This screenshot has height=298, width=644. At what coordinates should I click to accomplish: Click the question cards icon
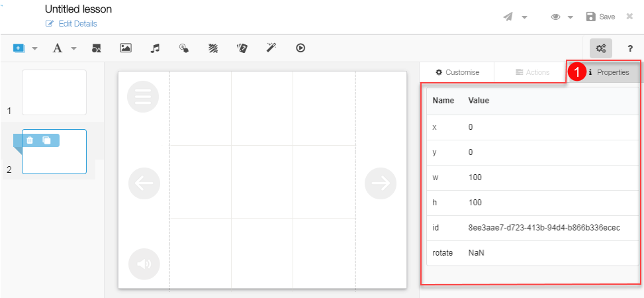pyautogui.click(x=242, y=48)
